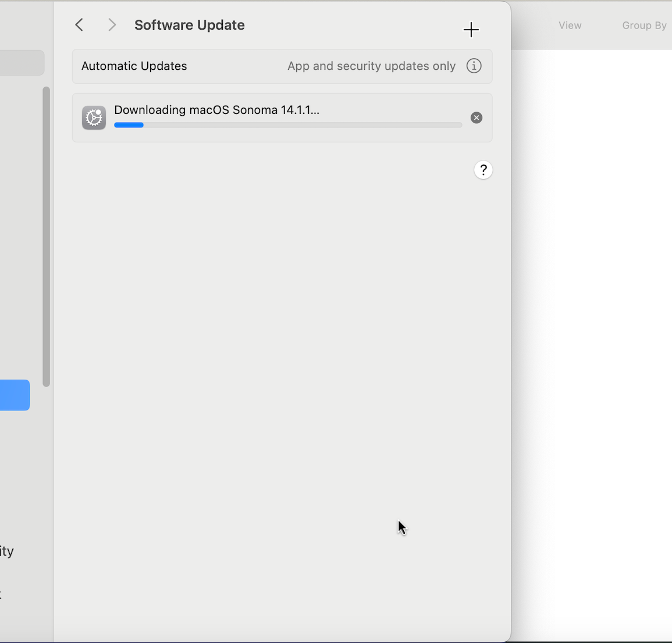672x643 pixels.
Task: Click 'App and security updates only' text
Action: click(371, 66)
